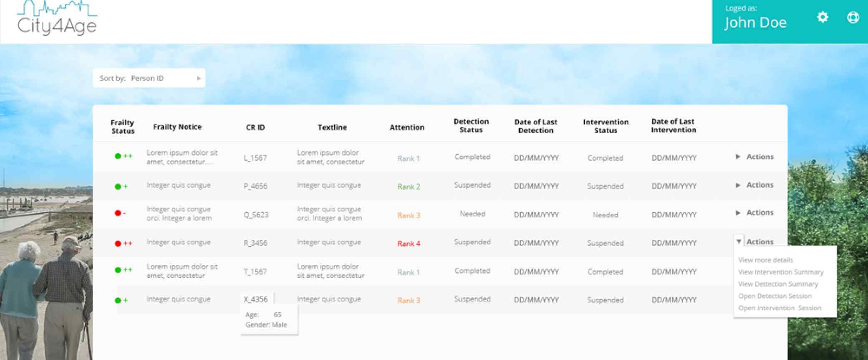Click the John Doe user name
This screenshot has height=360, width=868.
755,23
